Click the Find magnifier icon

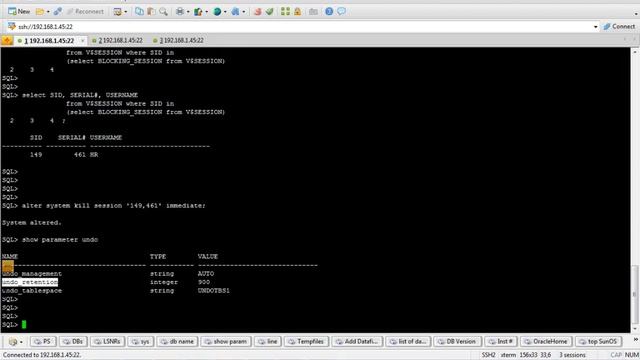pyautogui.click(x=163, y=11)
